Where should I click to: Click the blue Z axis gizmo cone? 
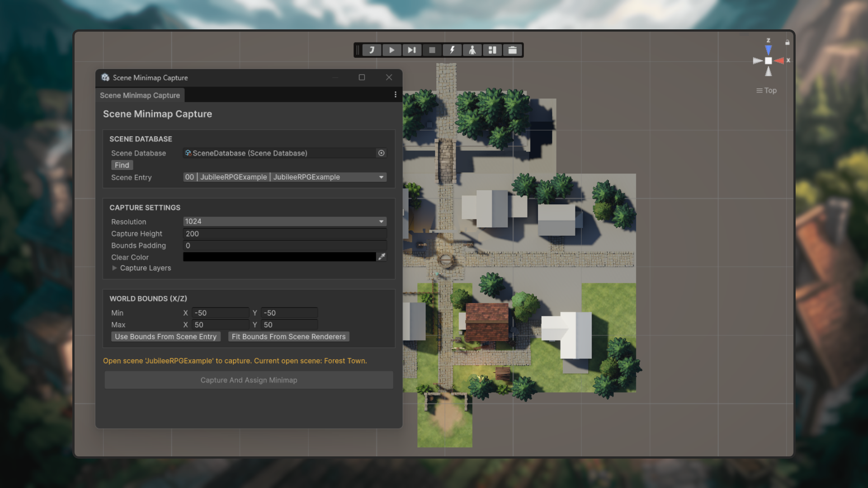tap(768, 50)
